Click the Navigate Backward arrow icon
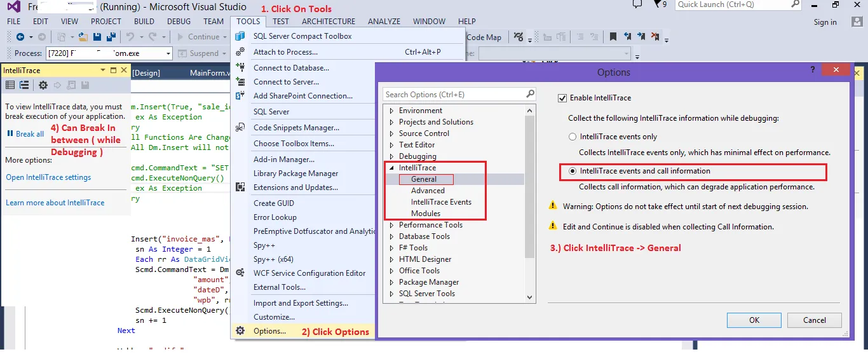 click(20, 37)
